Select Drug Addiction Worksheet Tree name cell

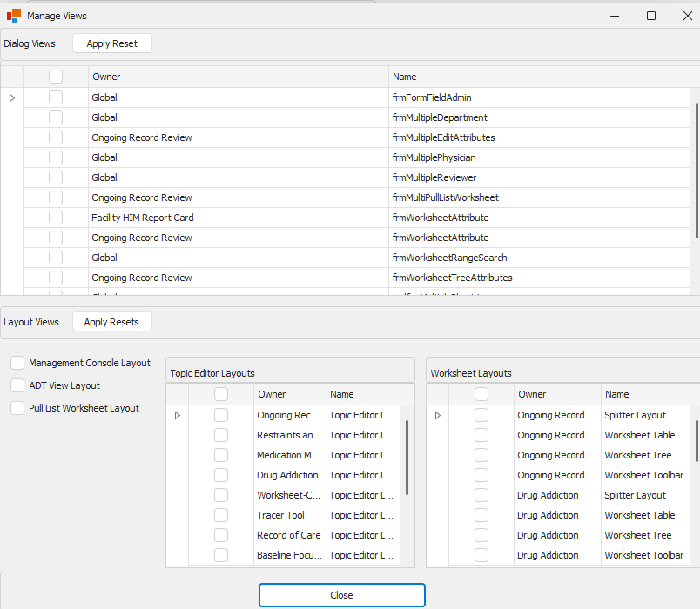(645, 535)
